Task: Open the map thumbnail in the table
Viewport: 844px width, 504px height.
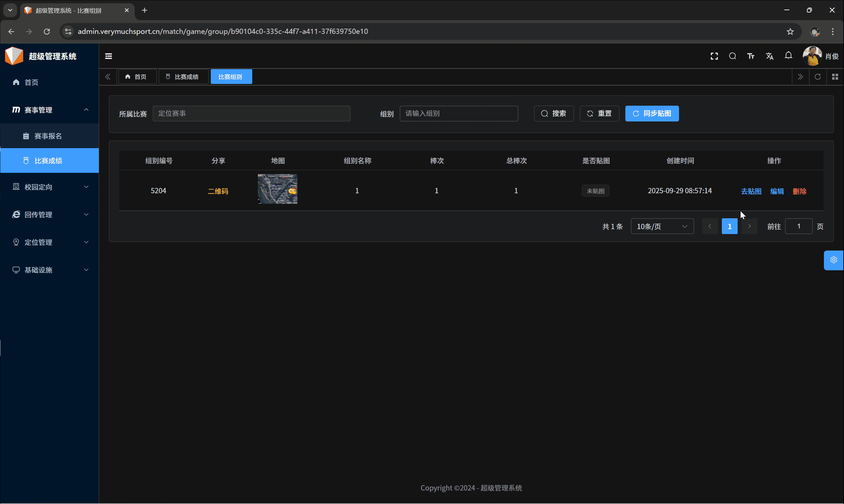Action: click(278, 189)
